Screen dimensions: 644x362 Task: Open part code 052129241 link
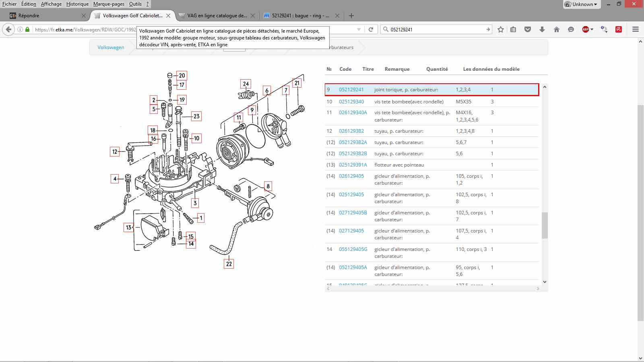[x=351, y=90]
